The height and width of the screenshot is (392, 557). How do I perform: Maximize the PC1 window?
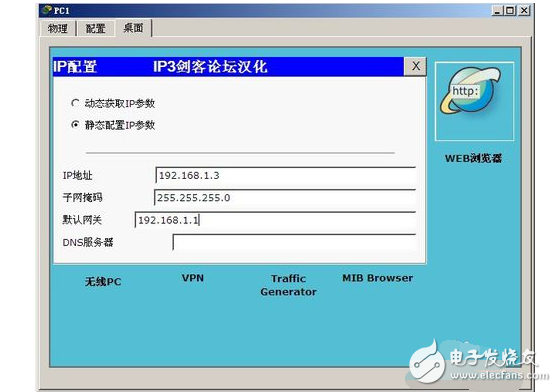[510, 11]
